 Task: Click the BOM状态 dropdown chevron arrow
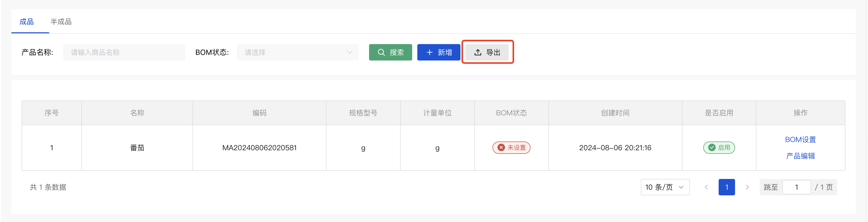point(349,53)
